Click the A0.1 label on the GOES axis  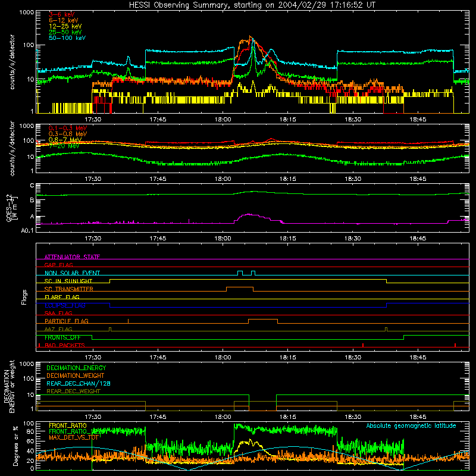(27, 230)
